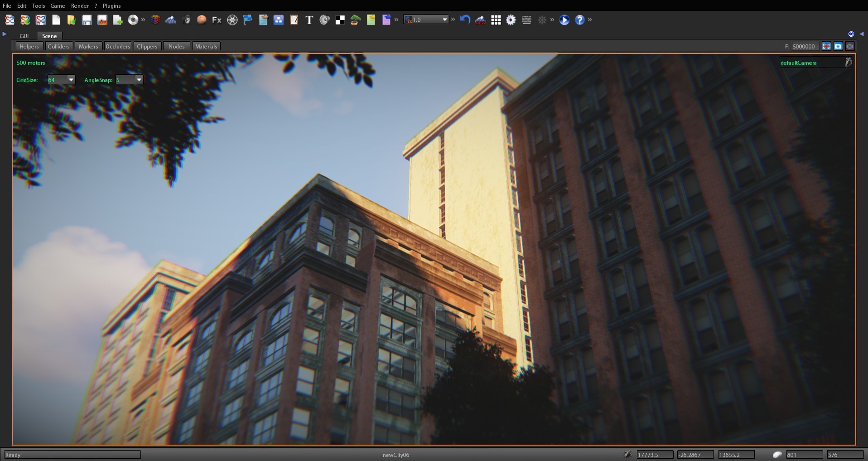This screenshot has height=461, width=868.
Task: Click the Materials button
Action: (206, 46)
